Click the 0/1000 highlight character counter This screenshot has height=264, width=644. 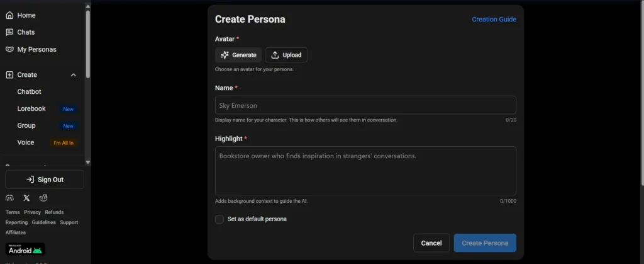pos(508,201)
